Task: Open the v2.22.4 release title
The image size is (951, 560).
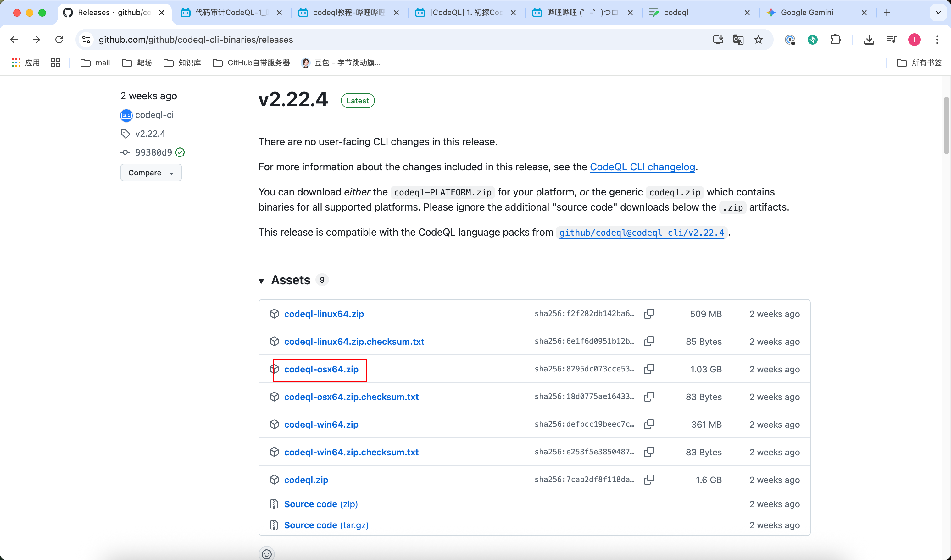Action: 293,99
